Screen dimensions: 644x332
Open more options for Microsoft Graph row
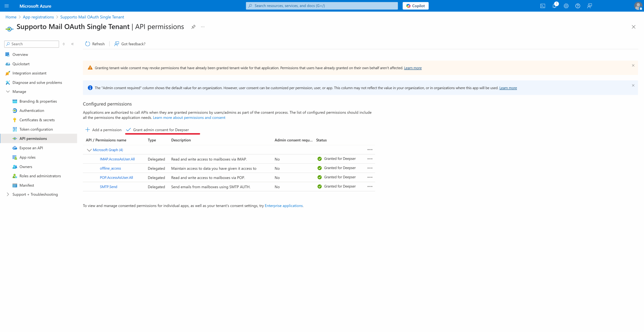(x=370, y=150)
